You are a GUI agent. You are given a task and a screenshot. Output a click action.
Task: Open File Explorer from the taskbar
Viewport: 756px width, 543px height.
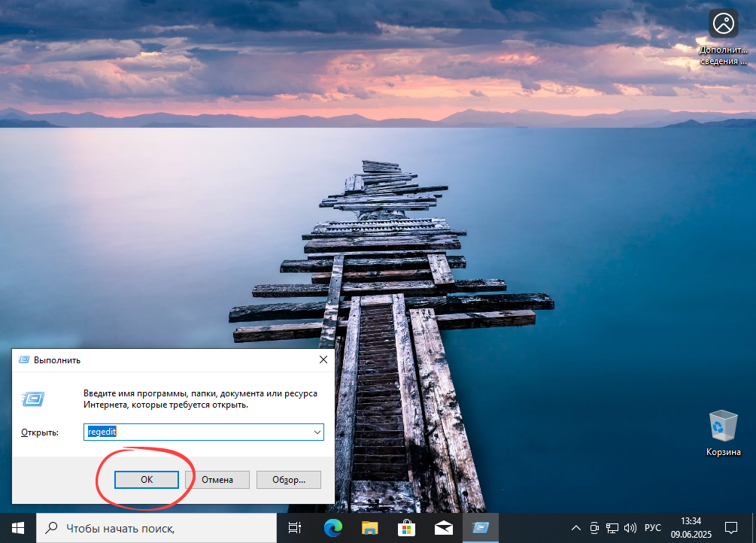click(369, 527)
